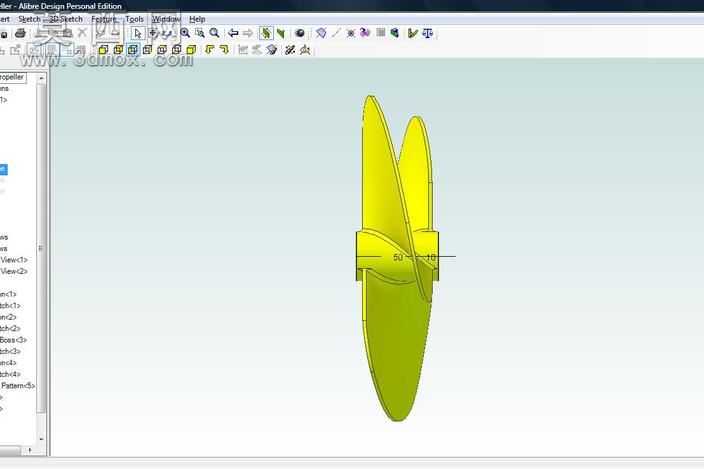
Task: Click the green-blue cube toolbar icon
Action: pos(395,33)
